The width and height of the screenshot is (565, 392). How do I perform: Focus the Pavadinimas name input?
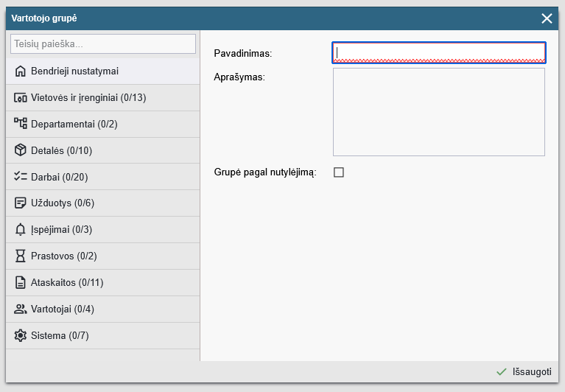438,52
